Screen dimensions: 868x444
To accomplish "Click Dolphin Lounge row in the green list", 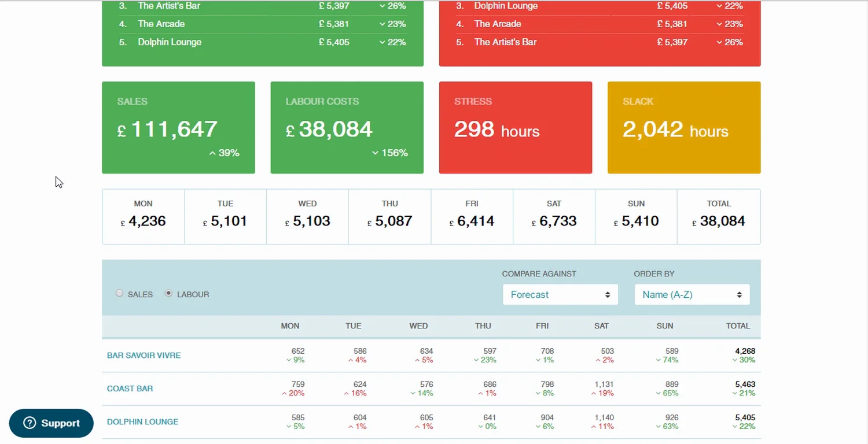I will click(263, 42).
